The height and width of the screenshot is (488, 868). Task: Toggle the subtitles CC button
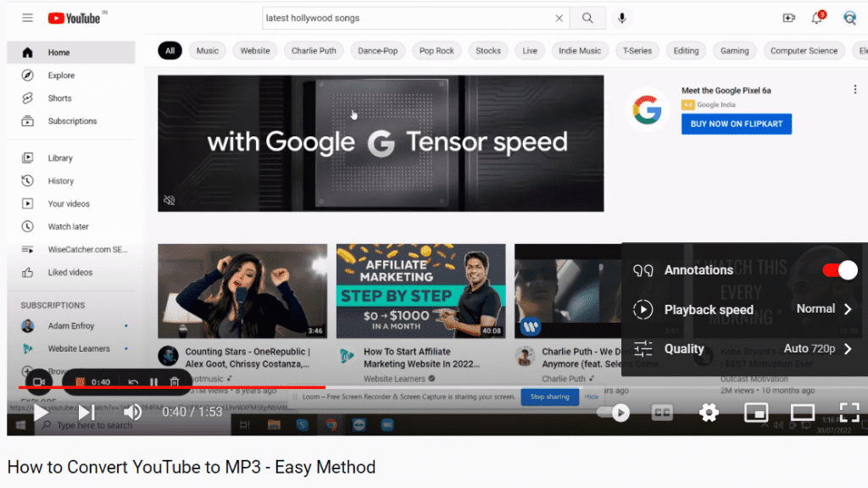(662, 413)
